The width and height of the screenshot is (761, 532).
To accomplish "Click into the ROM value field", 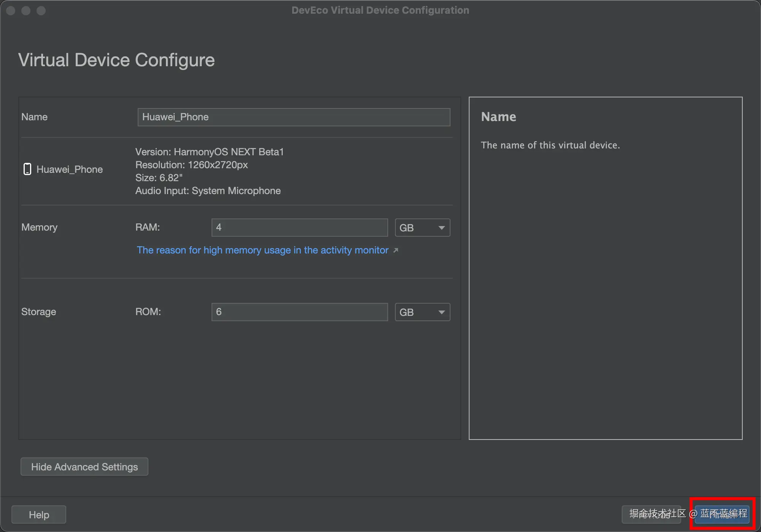I will point(299,312).
